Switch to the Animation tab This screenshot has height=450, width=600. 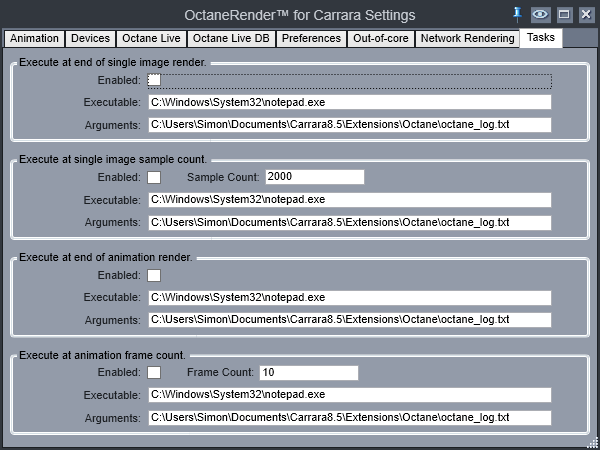pyautogui.click(x=34, y=39)
